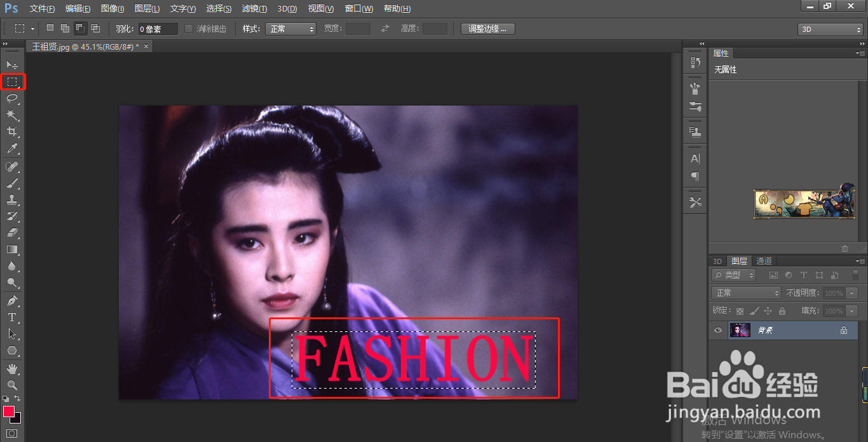Swap foreground and background colors
This screenshot has height=442, width=868.
pyautogui.click(x=18, y=398)
